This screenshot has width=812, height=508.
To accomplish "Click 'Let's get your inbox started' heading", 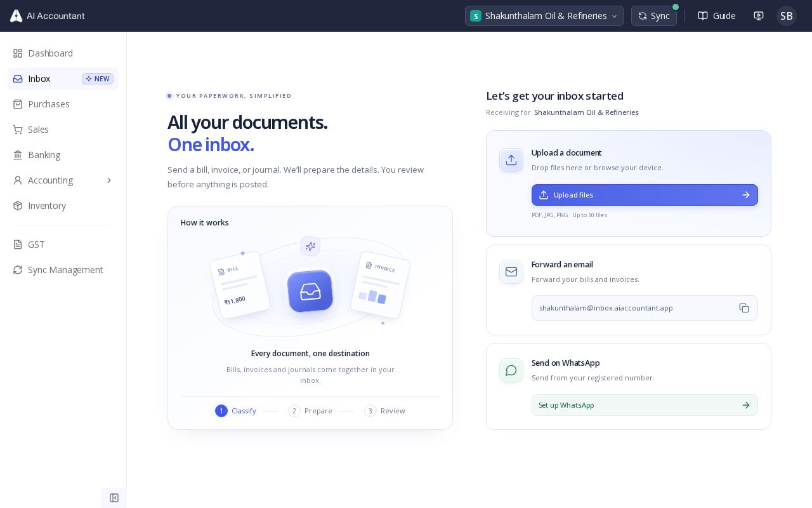I will [x=554, y=96].
